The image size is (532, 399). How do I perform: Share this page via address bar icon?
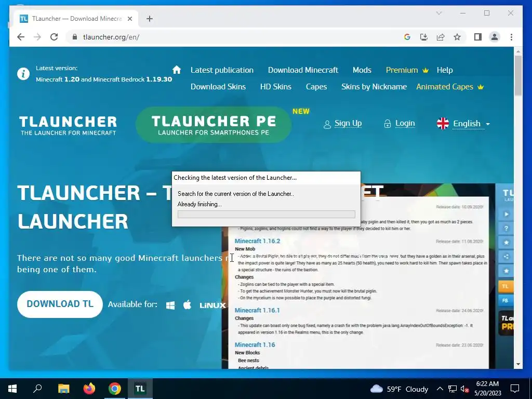(441, 37)
